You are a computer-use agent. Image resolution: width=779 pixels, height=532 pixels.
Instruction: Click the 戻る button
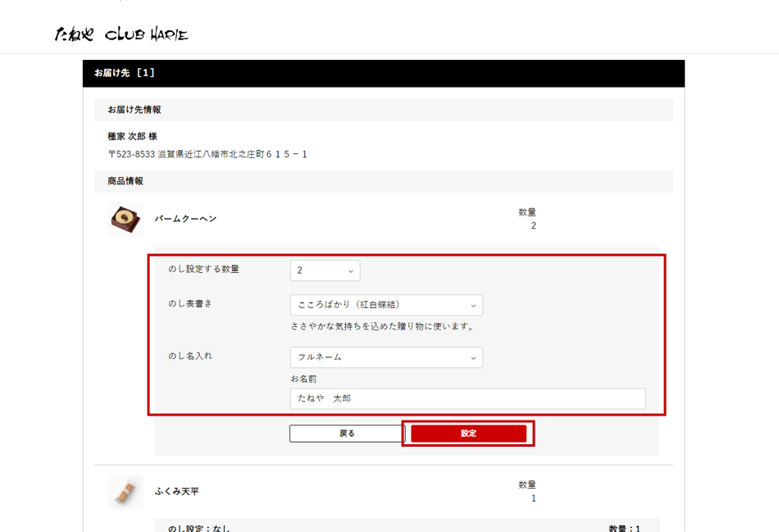[347, 433]
